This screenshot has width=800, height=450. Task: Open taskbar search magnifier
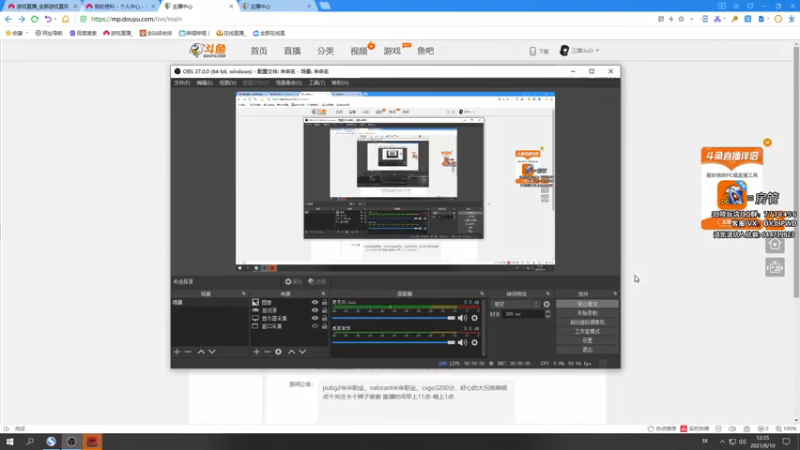30,441
